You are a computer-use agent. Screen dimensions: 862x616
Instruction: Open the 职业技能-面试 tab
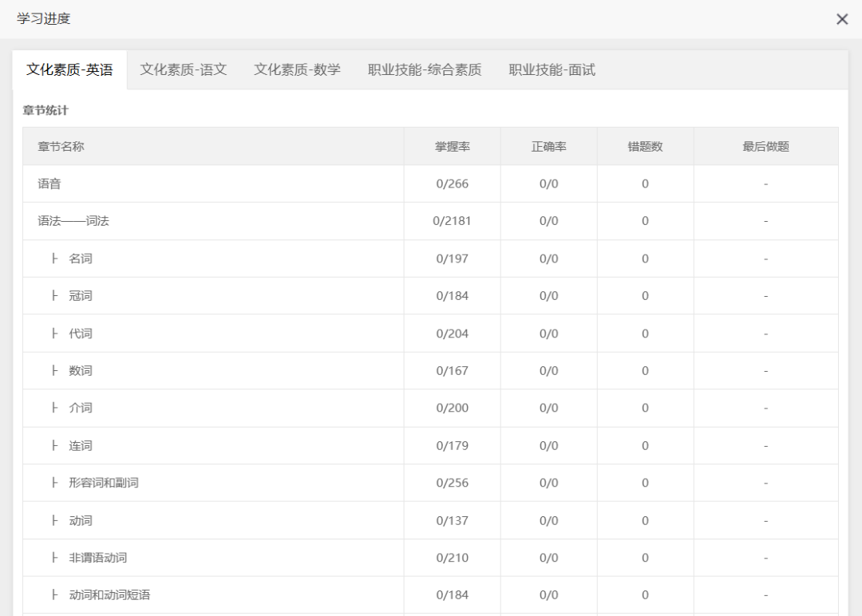click(x=552, y=69)
